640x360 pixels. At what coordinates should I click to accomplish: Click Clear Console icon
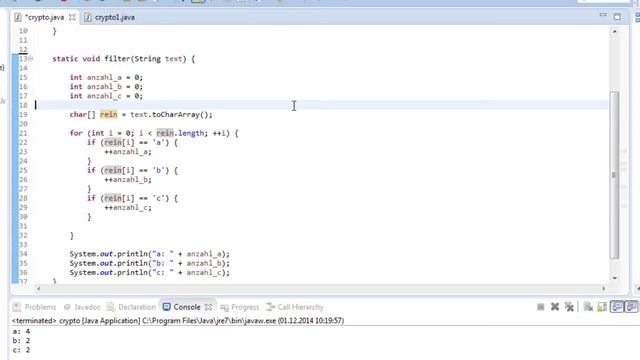[588, 307]
